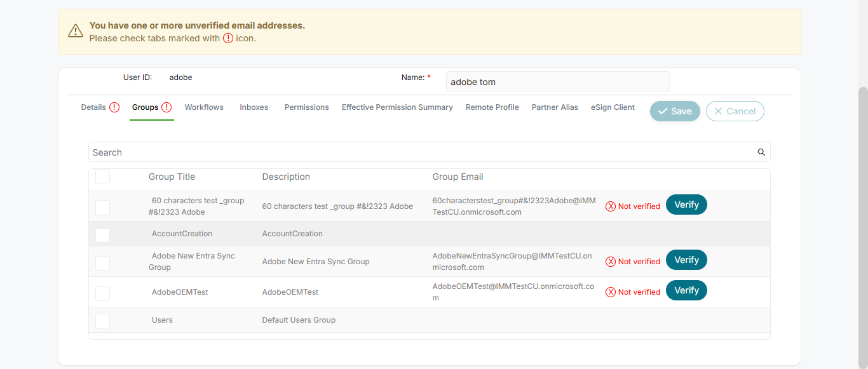Switch to the Effective Permission Summary tab
This screenshot has width=868, height=369.
397,107
